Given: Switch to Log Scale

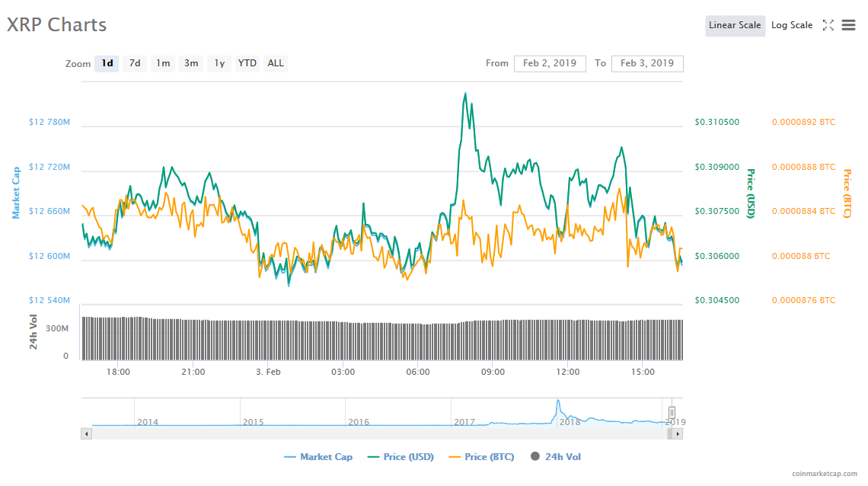Looking at the screenshot, I should [791, 25].
